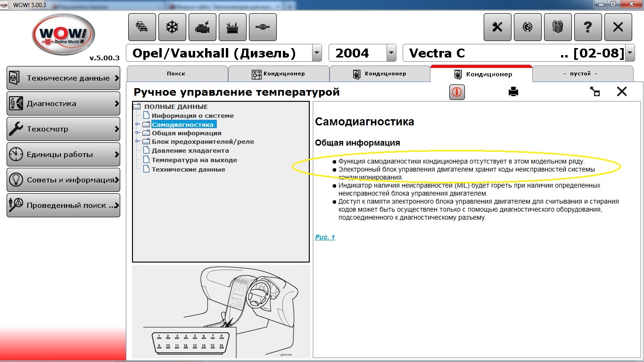Click the Блок предохранителей/реле tree label
Viewport: 644px width, 362px height.
[203, 142]
